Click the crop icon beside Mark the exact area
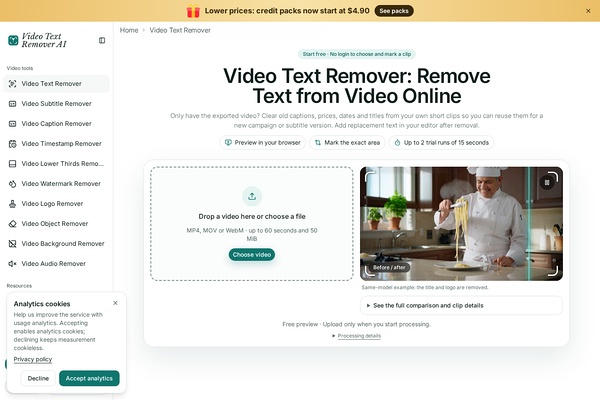 (x=318, y=142)
